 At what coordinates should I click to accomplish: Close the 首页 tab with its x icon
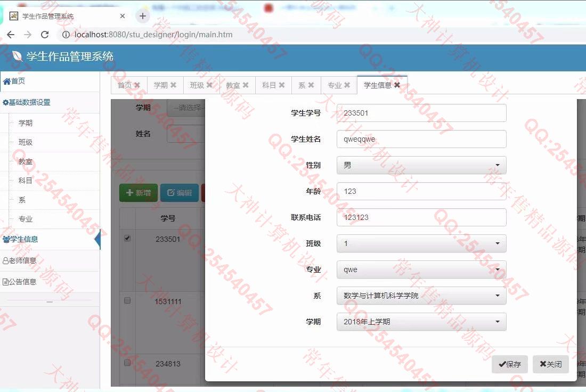pos(137,85)
